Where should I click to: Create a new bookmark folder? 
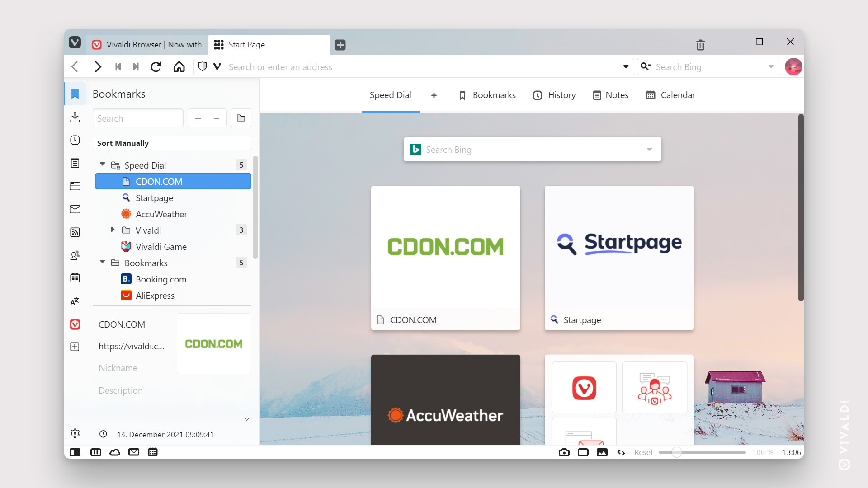241,118
